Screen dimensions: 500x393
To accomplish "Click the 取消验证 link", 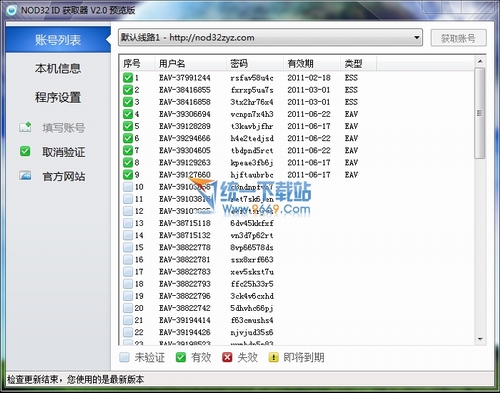I will 64,152.
